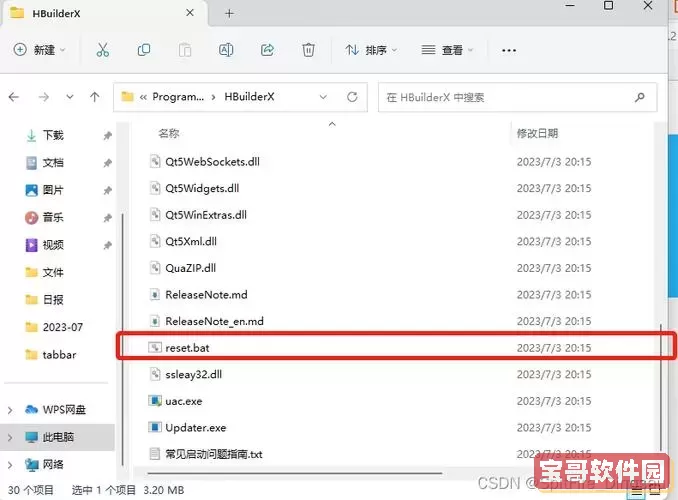The width and height of the screenshot is (678, 500).
Task: Open 2023-07 folder in sidebar
Action: click(62, 327)
